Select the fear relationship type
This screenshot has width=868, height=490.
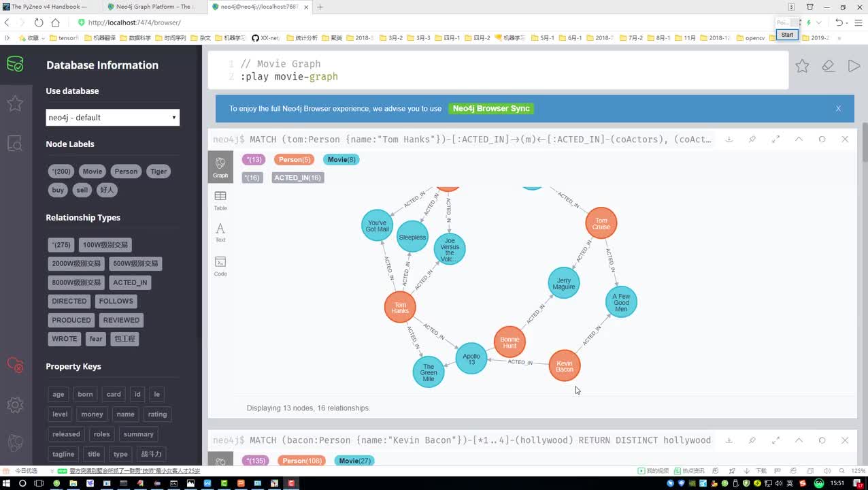pyautogui.click(x=96, y=338)
